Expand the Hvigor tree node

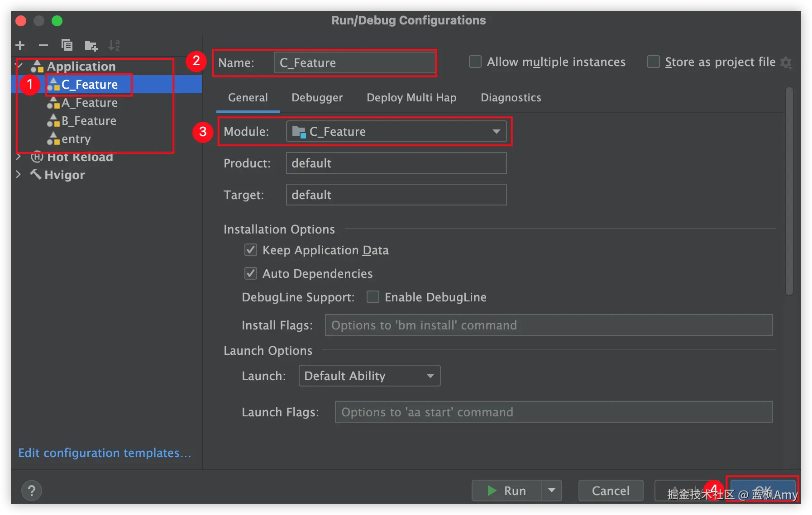(19, 175)
